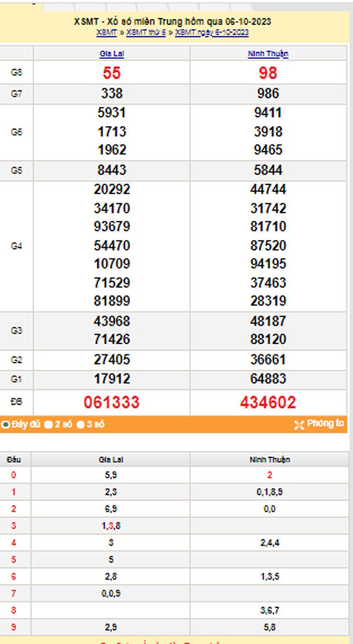Click the Đầu column header

[x=14, y=459]
